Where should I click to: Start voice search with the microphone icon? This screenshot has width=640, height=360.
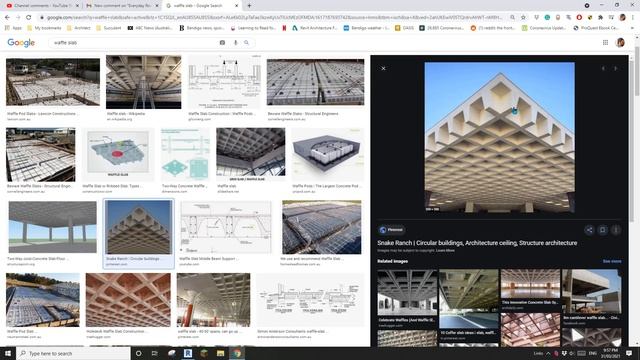tap(236, 42)
